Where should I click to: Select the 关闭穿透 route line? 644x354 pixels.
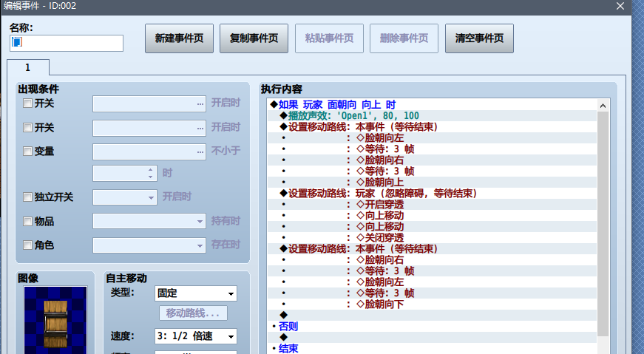(432, 238)
